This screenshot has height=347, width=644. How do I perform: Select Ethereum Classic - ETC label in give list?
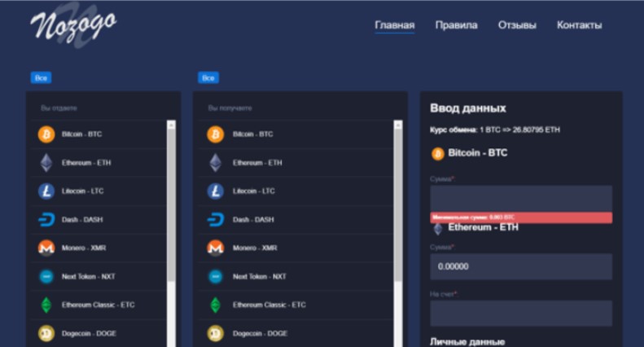99,305
